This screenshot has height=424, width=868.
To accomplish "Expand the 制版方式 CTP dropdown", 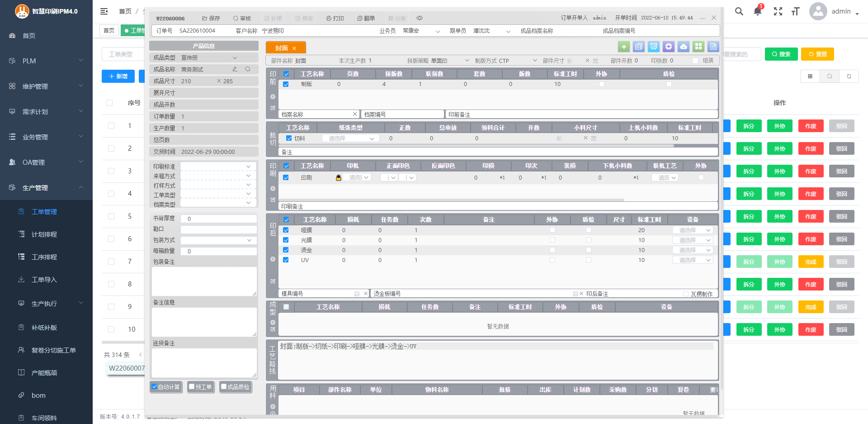I will tap(535, 61).
